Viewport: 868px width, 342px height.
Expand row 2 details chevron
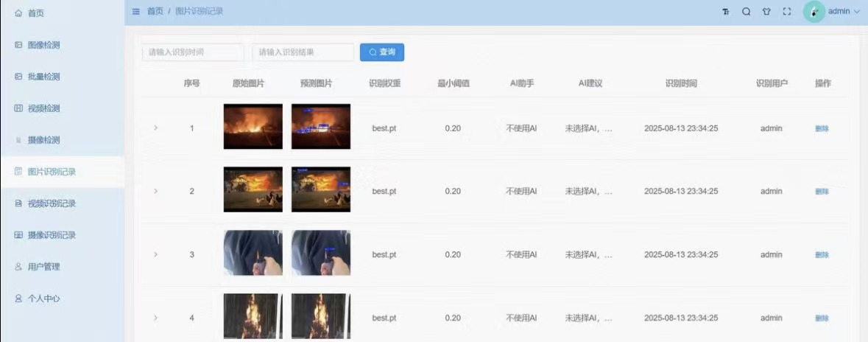(x=155, y=191)
